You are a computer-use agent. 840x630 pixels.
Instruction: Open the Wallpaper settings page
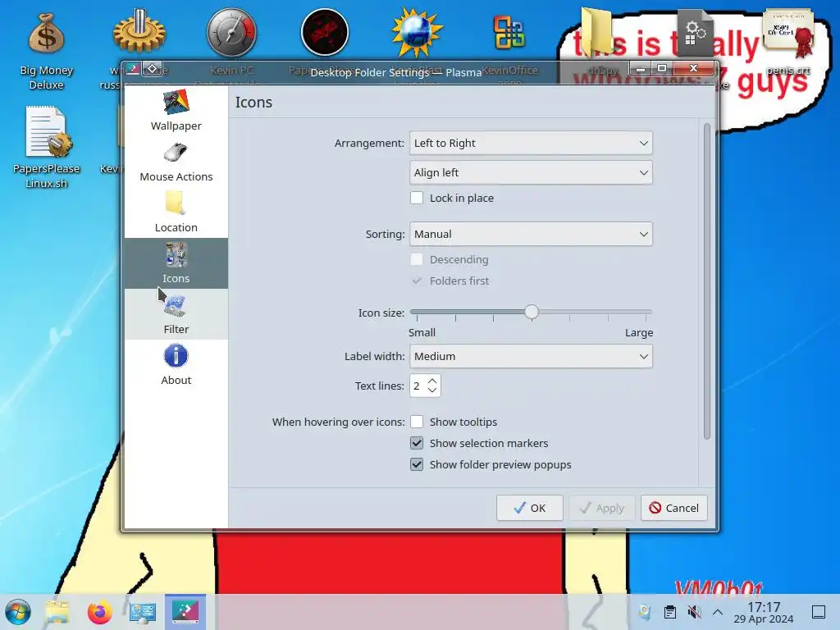(176, 111)
